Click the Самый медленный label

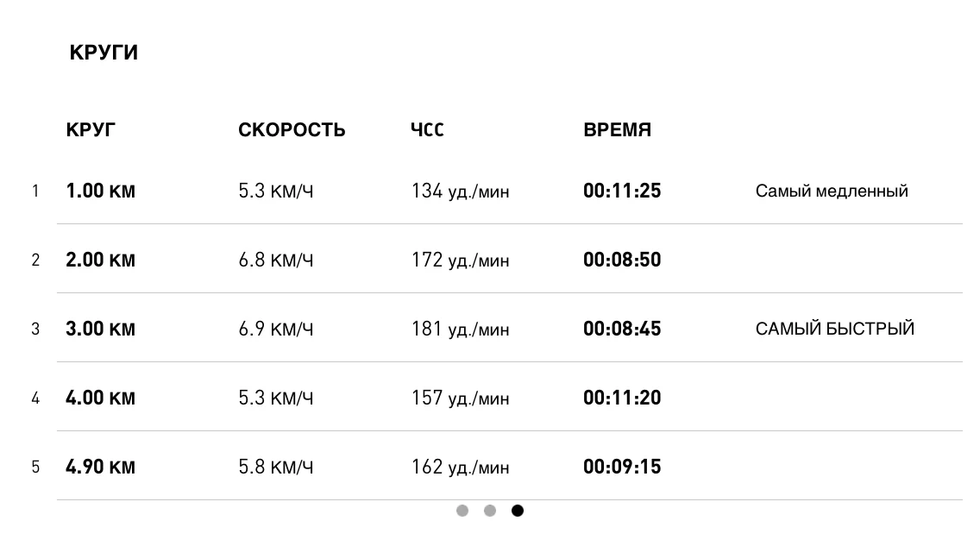point(832,191)
